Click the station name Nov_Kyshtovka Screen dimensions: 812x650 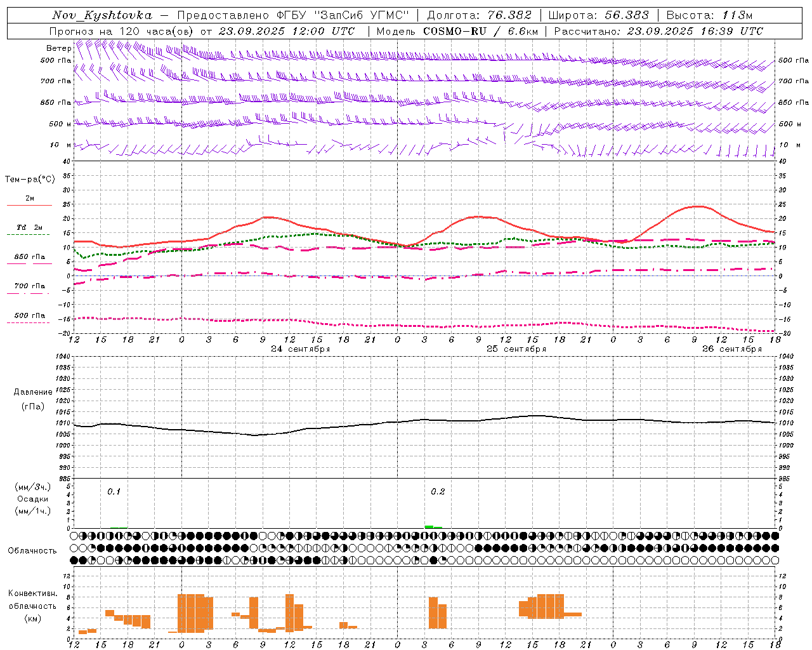102,15
